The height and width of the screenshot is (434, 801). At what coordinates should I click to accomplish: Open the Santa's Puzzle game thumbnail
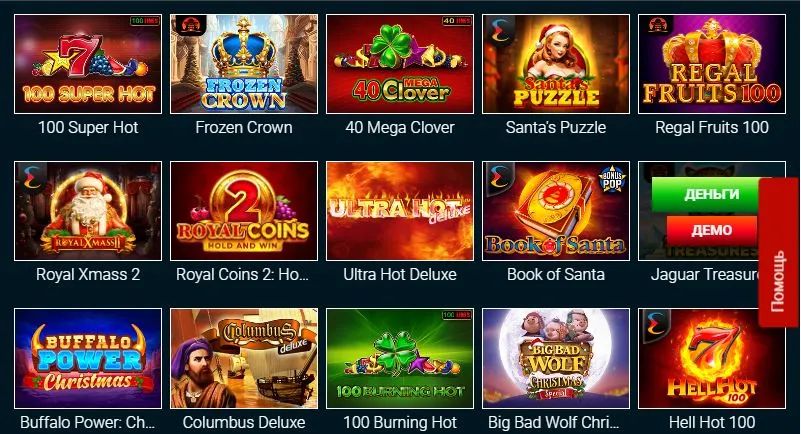(x=556, y=64)
